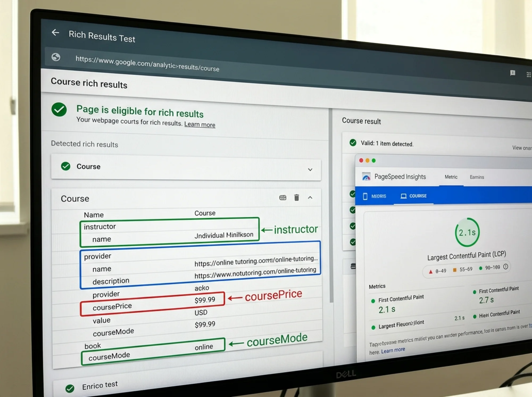532x397 pixels.
Task: Click the info icon after 90-100 legend
Action: click(506, 266)
